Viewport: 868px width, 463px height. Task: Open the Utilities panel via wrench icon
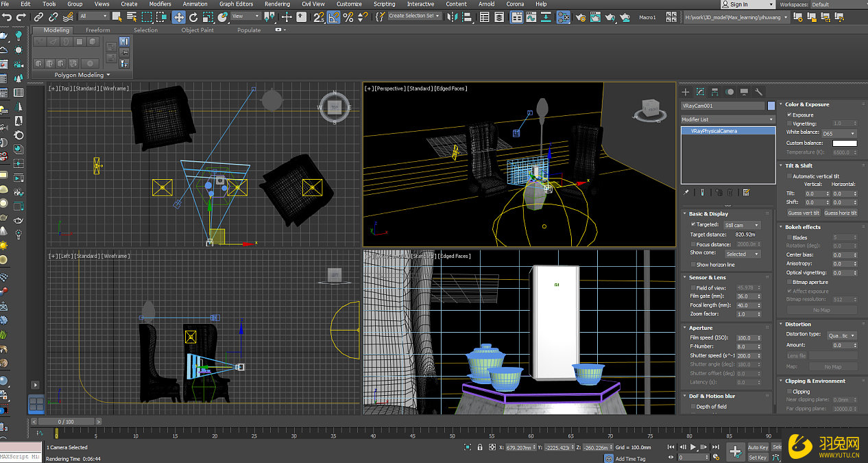pos(758,92)
